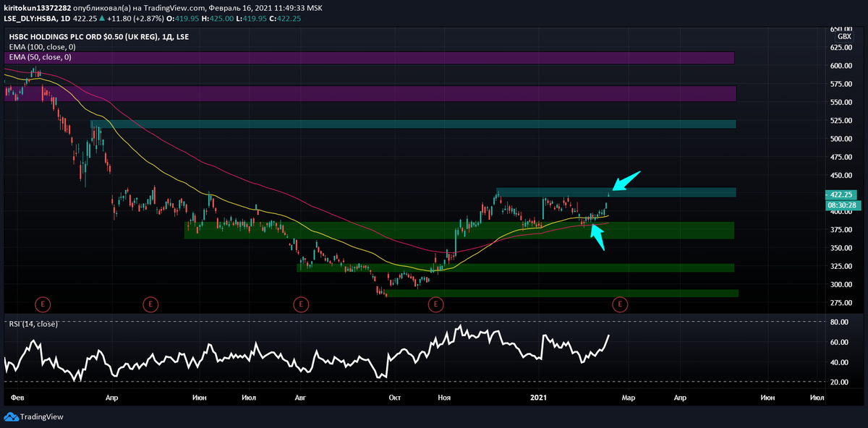
Task: Click the 375.00 price axis label
Action: click(x=841, y=230)
